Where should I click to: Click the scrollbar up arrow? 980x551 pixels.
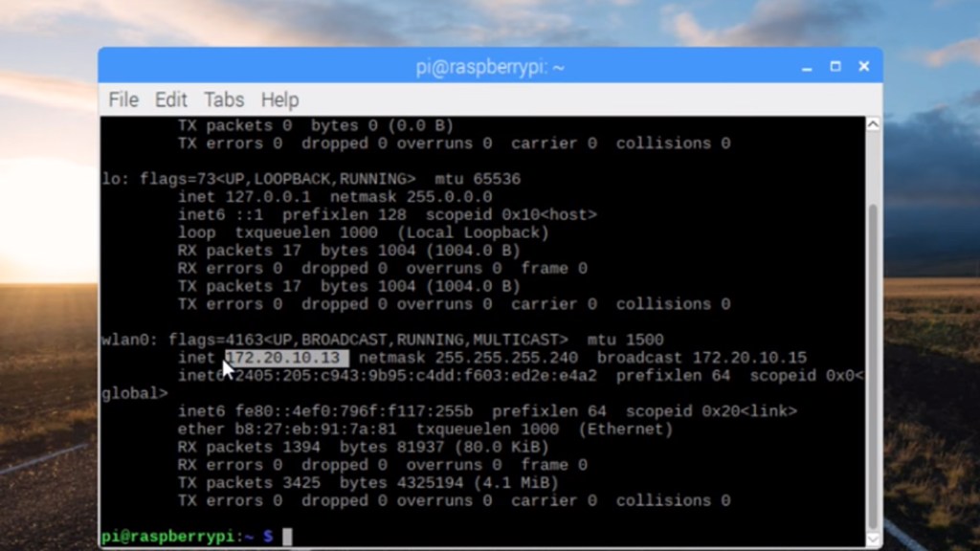click(x=873, y=123)
